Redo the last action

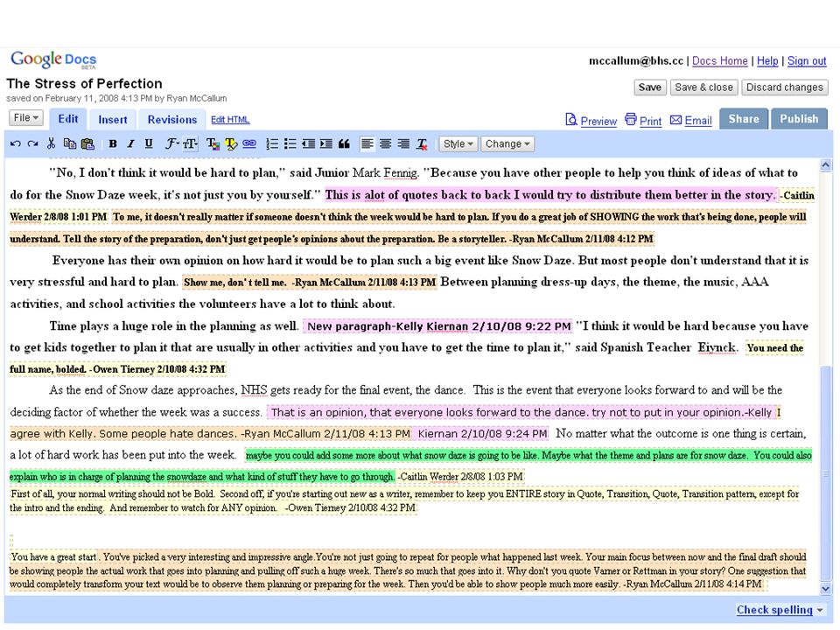tap(32, 144)
